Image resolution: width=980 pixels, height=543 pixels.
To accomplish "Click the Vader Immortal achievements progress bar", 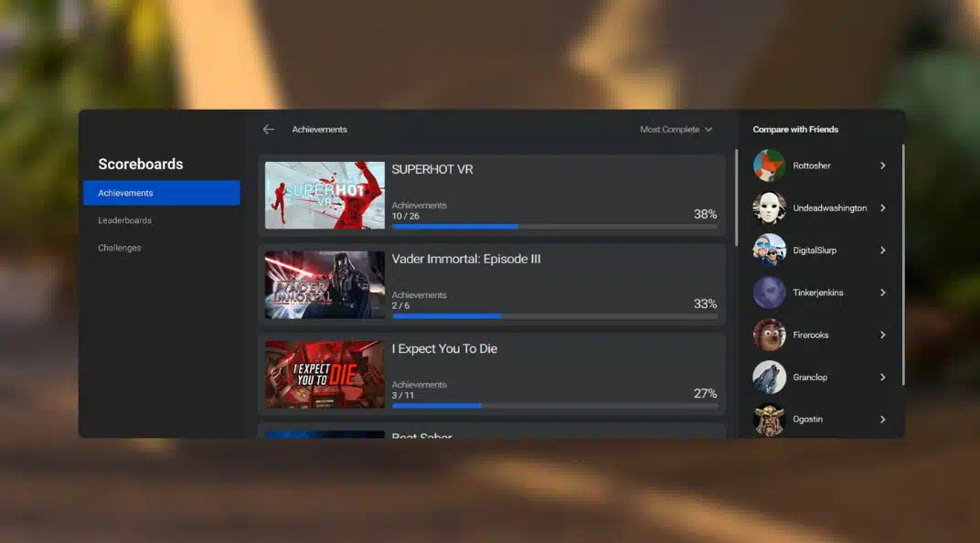I will (x=554, y=316).
